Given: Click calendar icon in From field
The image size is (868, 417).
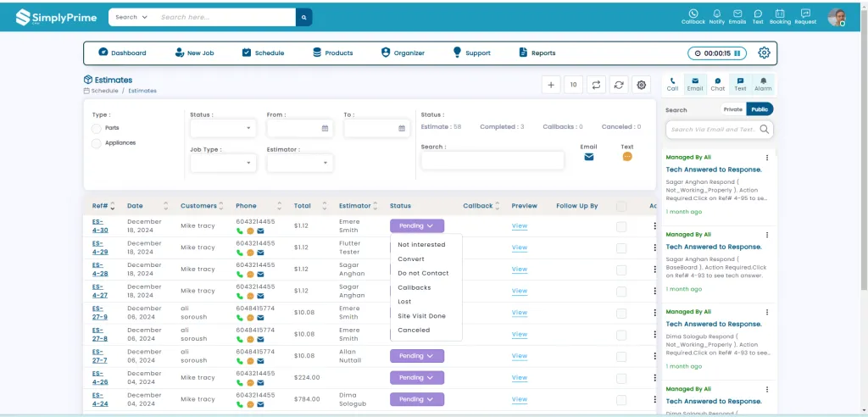Looking at the screenshot, I should point(325,129).
